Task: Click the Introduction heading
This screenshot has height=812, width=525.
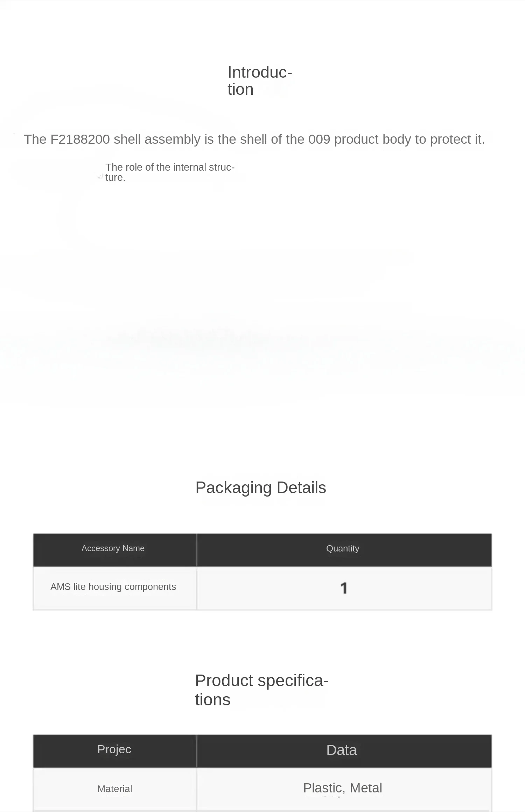Action: tap(260, 81)
